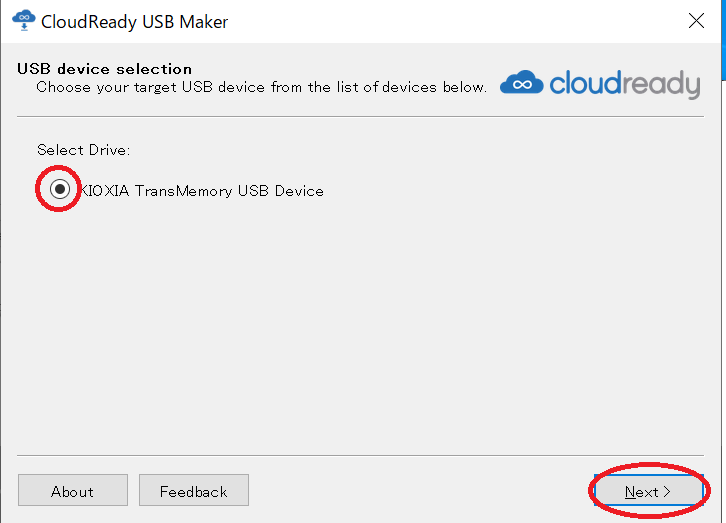Continue with the Next button
This screenshot has width=726, height=523.
point(649,490)
